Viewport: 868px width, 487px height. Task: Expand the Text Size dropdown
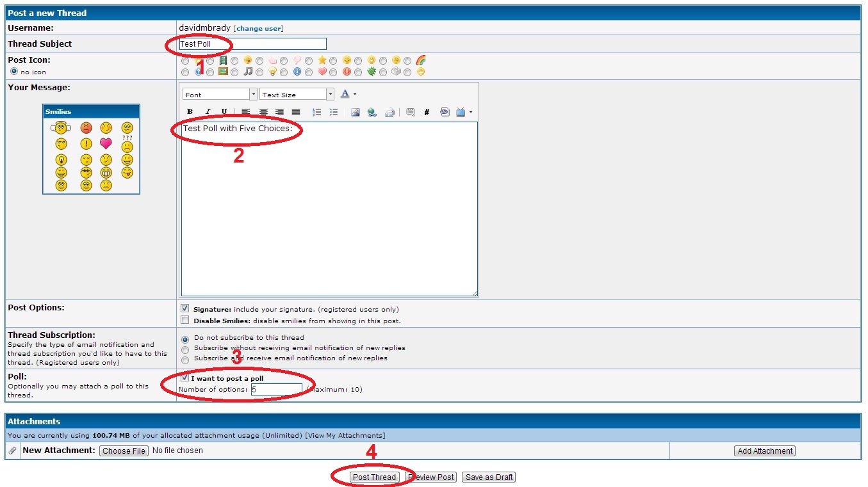330,94
